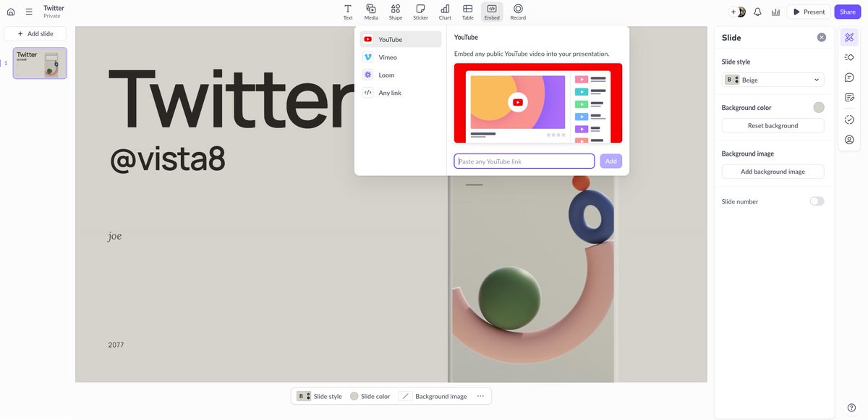Select the 3D shapes image on slide
Image resolution: width=868 pixels, height=420 pixels.
pos(532,279)
